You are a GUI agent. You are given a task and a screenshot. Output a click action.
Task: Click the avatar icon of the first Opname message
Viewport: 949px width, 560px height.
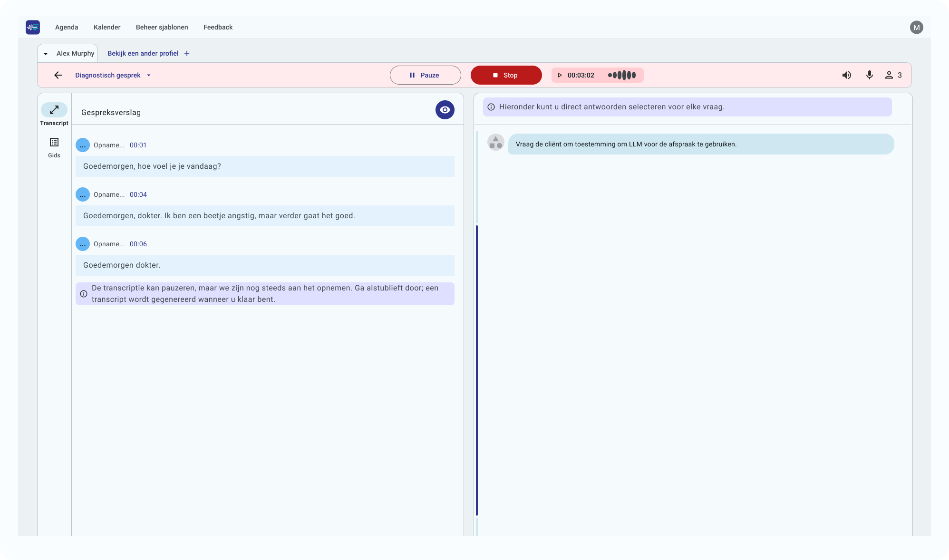pyautogui.click(x=83, y=145)
